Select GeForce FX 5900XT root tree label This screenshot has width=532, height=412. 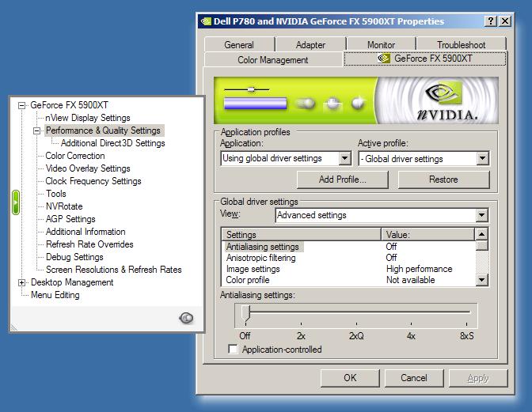pos(69,105)
